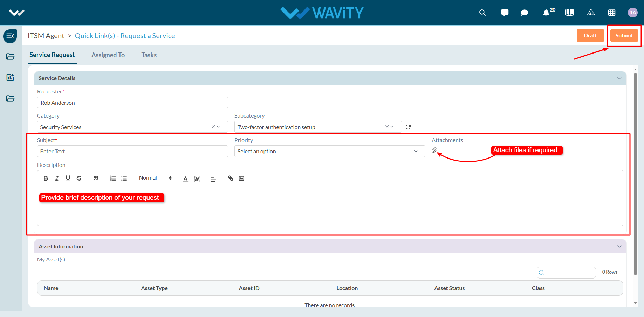Screen dimensions: 644x317
Task: Insert a bulleted list in description
Action: tap(124, 178)
